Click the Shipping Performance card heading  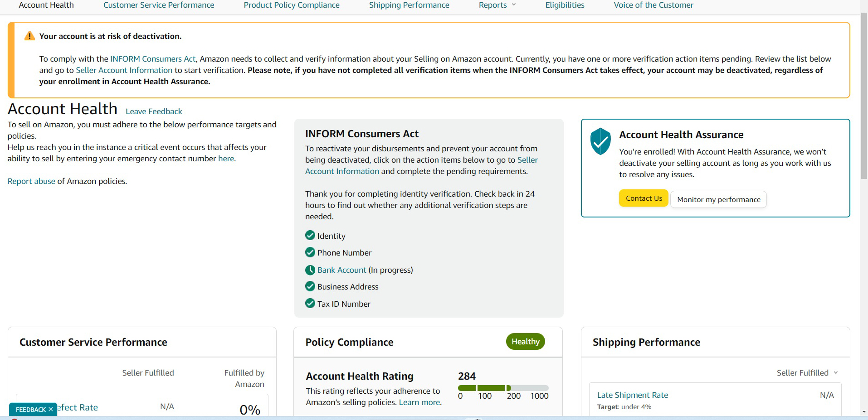pyautogui.click(x=646, y=342)
